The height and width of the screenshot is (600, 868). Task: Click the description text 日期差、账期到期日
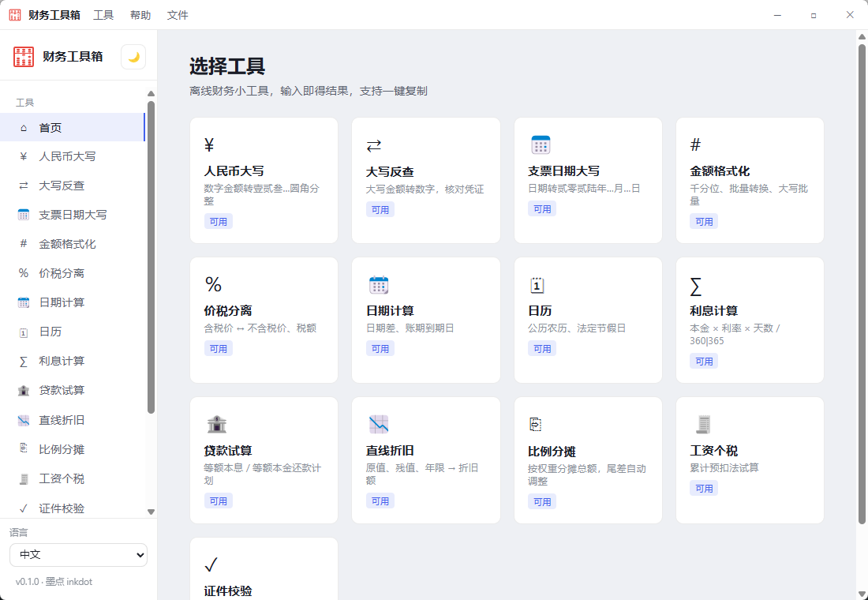410,328
